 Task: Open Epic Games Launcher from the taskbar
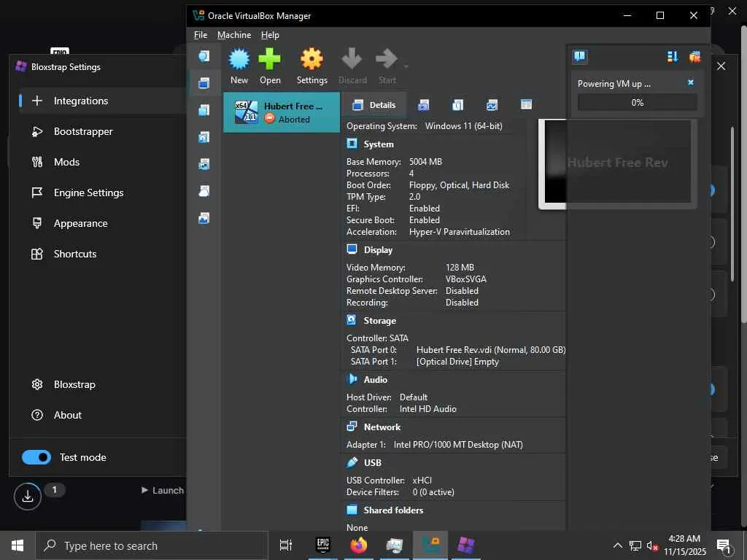pyautogui.click(x=323, y=545)
